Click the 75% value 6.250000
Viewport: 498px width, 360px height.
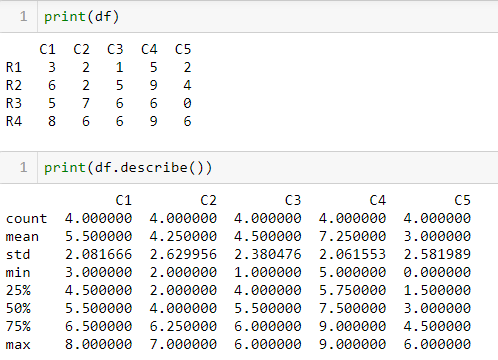click(183, 326)
